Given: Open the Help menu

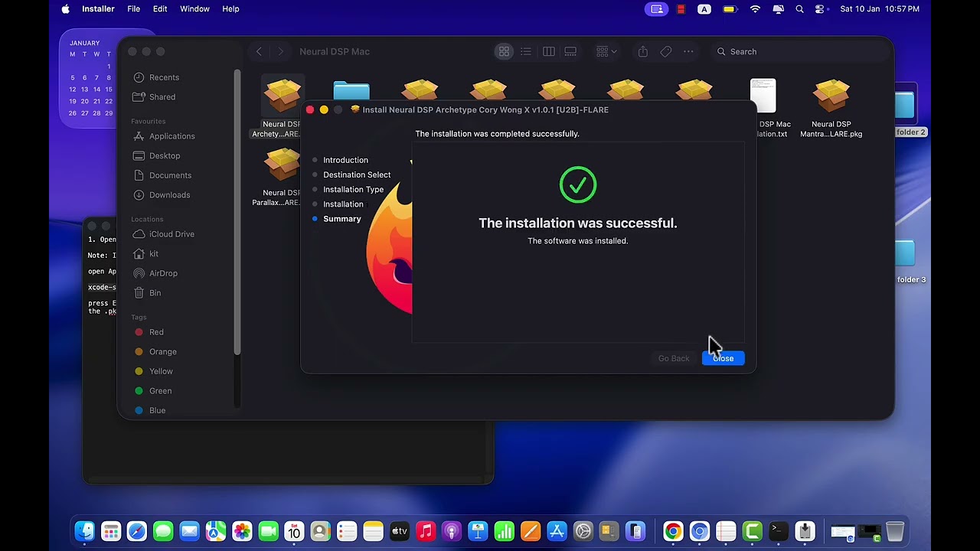Looking at the screenshot, I should click(230, 9).
